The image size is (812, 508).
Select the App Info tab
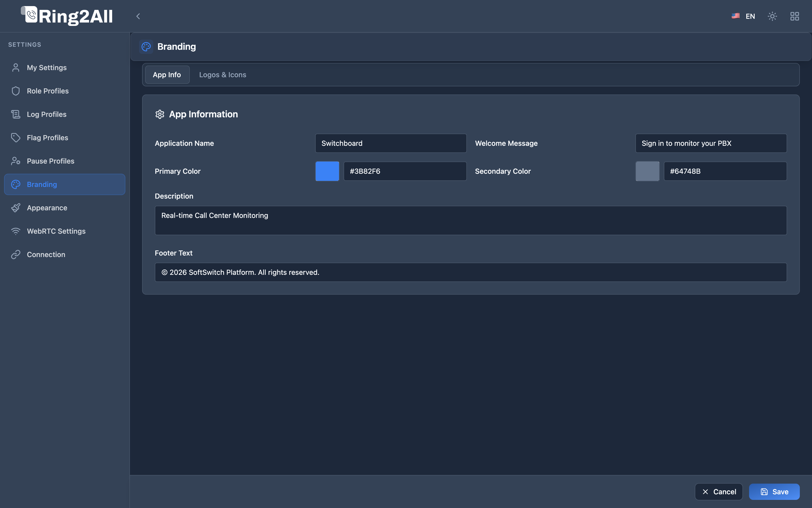[x=167, y=75]
